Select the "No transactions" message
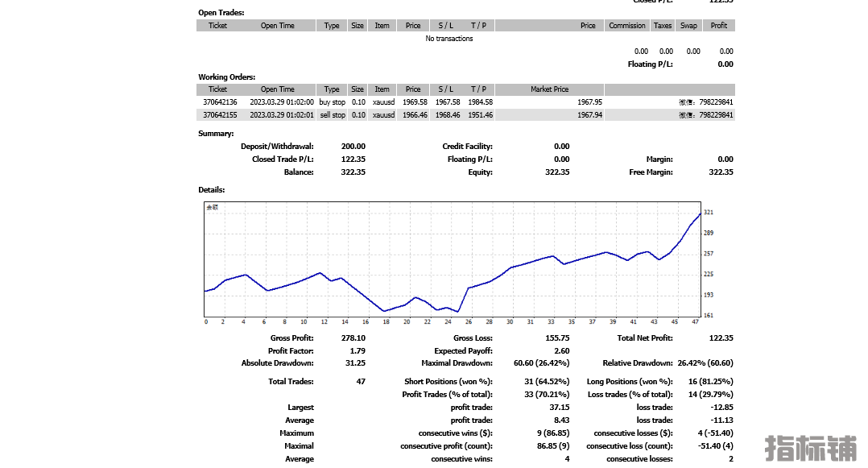 [x=449, y=38]
